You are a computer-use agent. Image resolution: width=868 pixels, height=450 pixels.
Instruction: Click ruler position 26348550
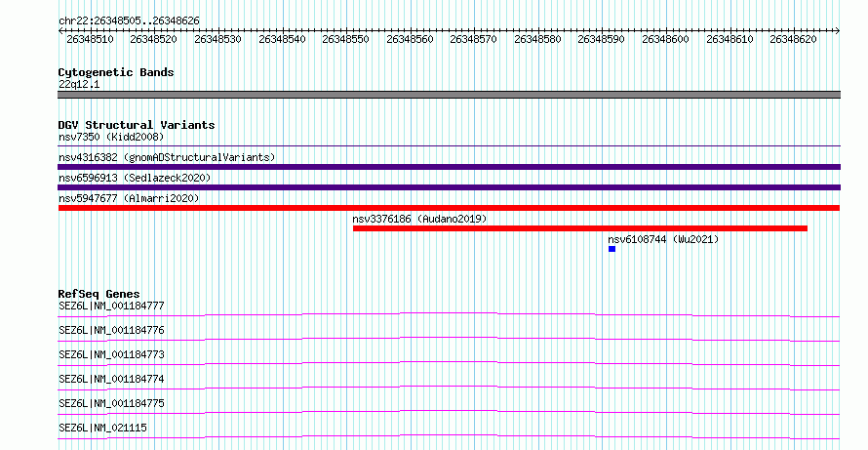pyautogui.click(x=345, y=39)
